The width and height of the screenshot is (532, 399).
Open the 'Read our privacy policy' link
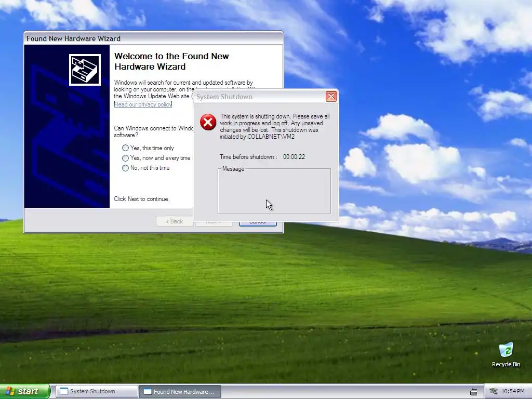[143, 104]
